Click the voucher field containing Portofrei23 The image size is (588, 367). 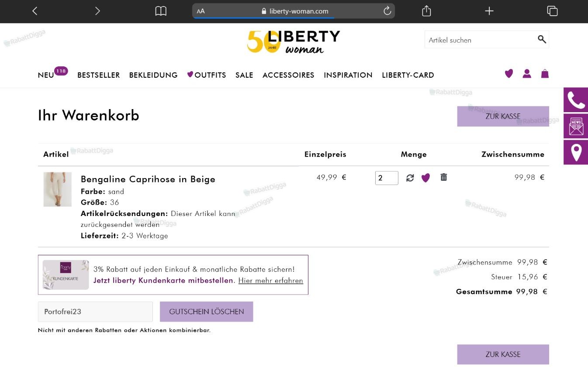[95, 312]
